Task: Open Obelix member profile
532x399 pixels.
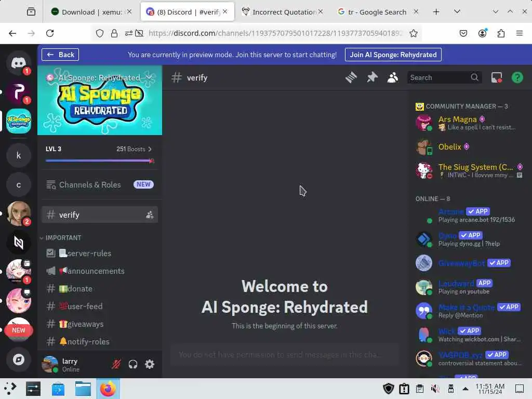Action: [470, 147]
